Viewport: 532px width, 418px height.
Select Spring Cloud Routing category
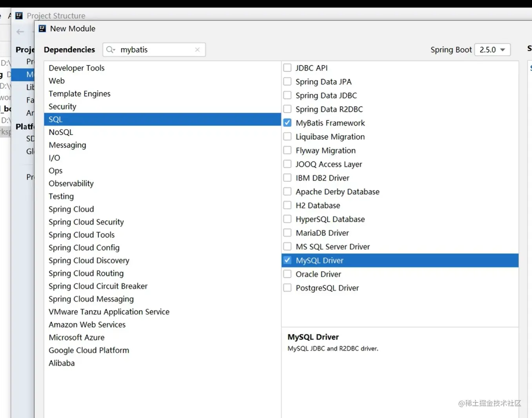pyautogui.click(x=163, y=273)
